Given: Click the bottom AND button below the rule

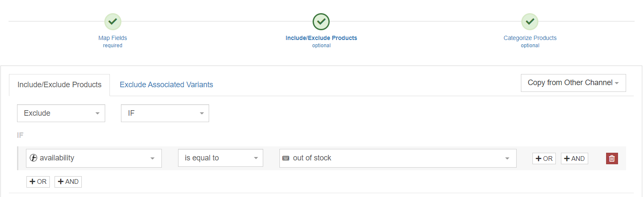Looking at the screenshot, I should (68, 182).
